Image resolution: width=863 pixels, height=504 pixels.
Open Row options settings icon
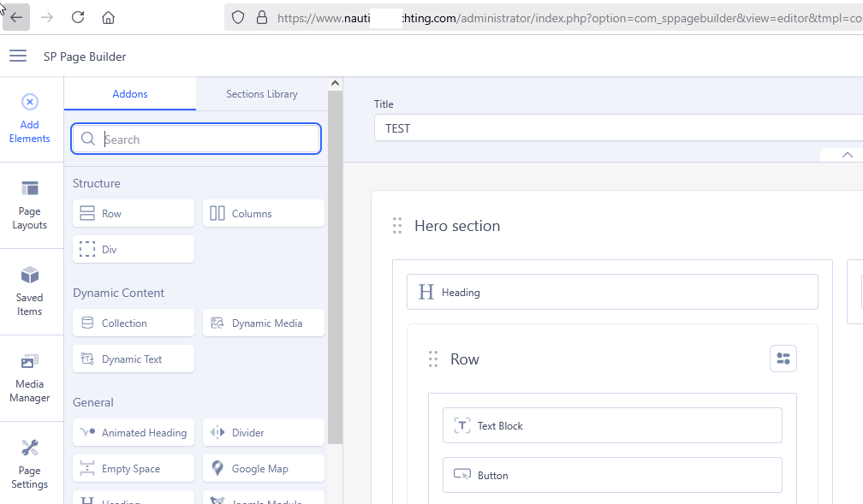783,359
